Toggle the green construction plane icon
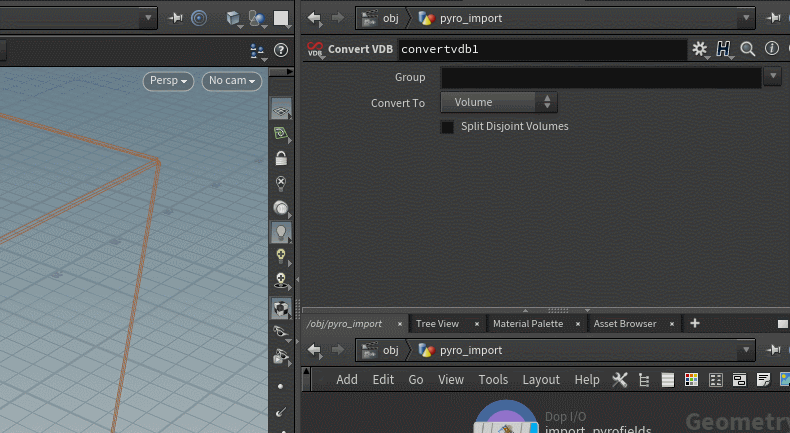 281,134
